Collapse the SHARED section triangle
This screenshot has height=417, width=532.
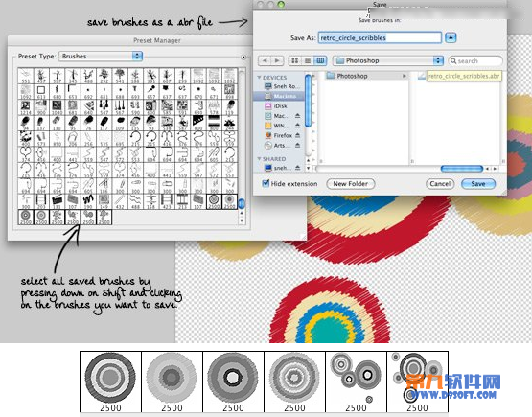(x=259, y=159)
